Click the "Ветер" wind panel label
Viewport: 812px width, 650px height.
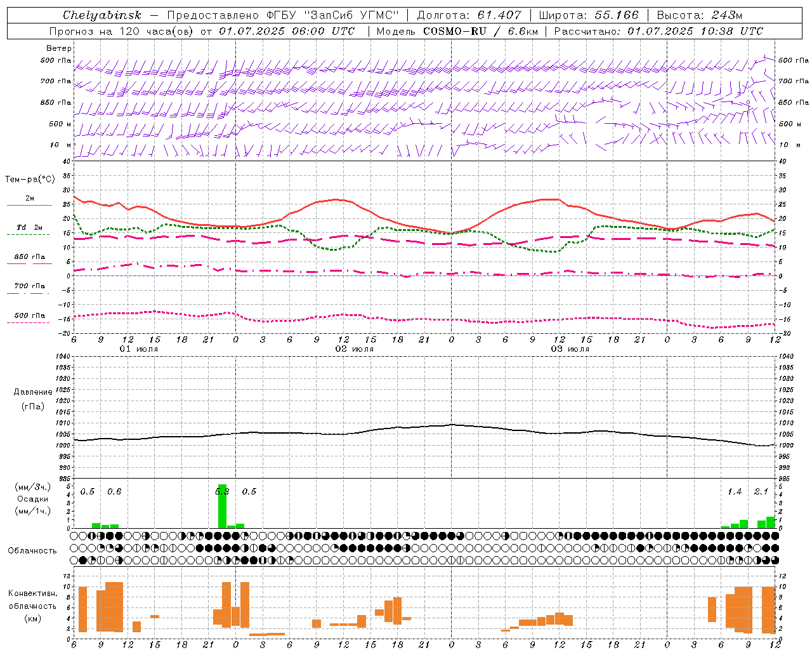(x=58, y=48)
